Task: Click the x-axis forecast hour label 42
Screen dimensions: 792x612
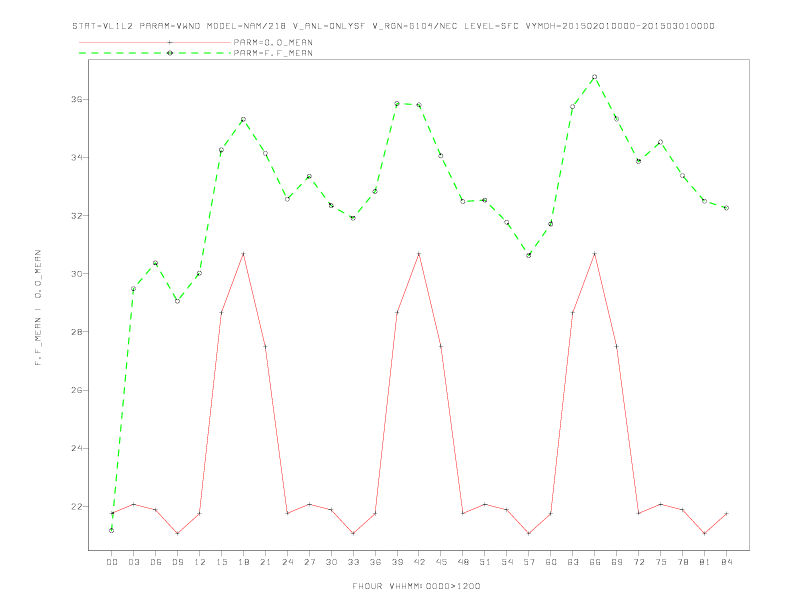Action: (419, 562)
